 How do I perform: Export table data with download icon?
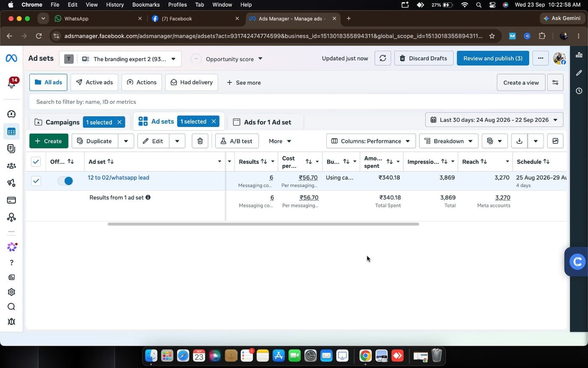pyautogui.click(x=519, y=141)
